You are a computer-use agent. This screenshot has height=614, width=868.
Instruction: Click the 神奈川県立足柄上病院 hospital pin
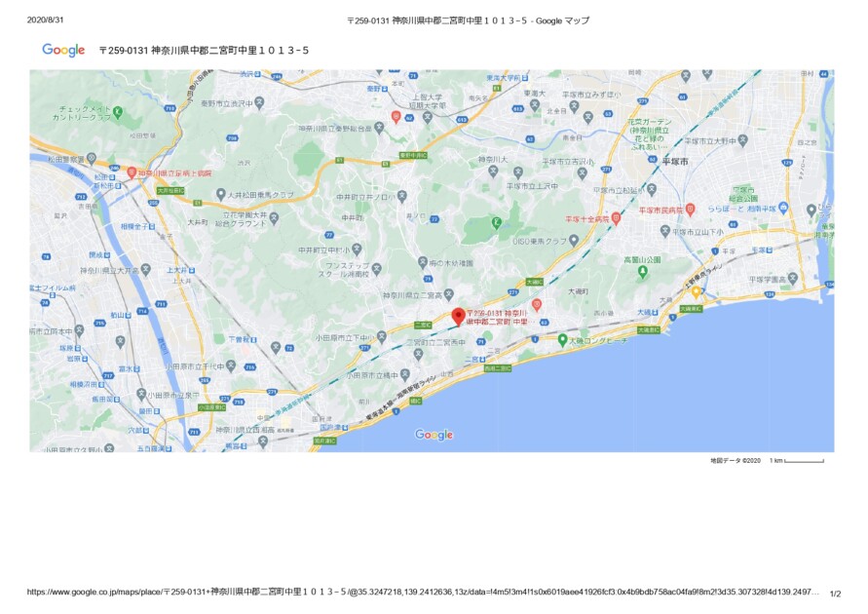pyautogui.click(x=132, y=173)
